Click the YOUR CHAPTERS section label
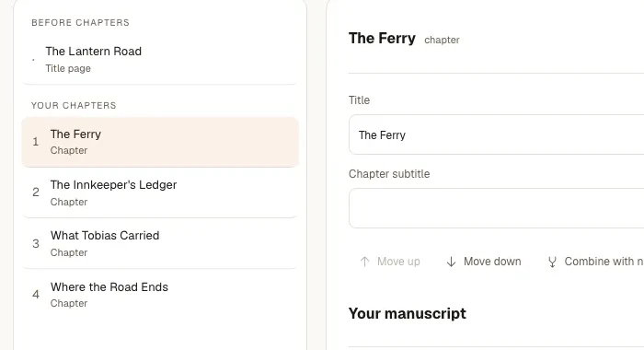The height and width of the screenshot is (350, 644). click(74, 105)
